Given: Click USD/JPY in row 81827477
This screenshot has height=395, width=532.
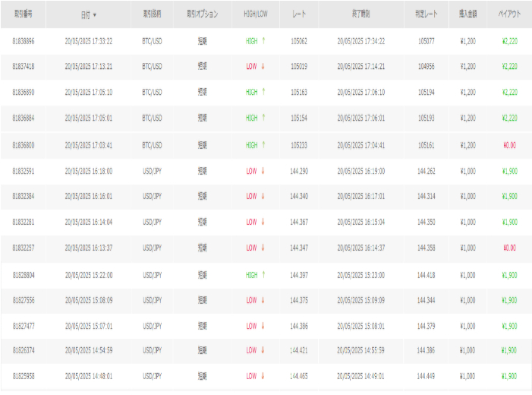Looking at the screenshot, I should [152, 326].
